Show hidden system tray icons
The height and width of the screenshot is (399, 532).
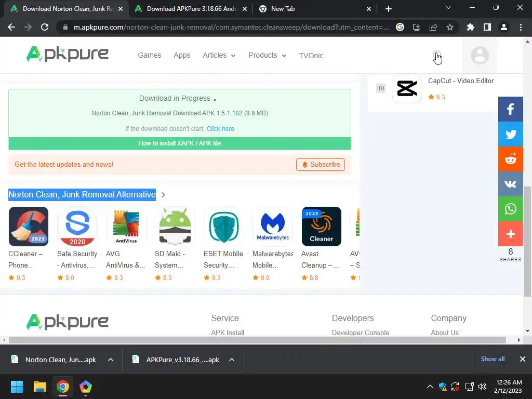coord(430,387)
